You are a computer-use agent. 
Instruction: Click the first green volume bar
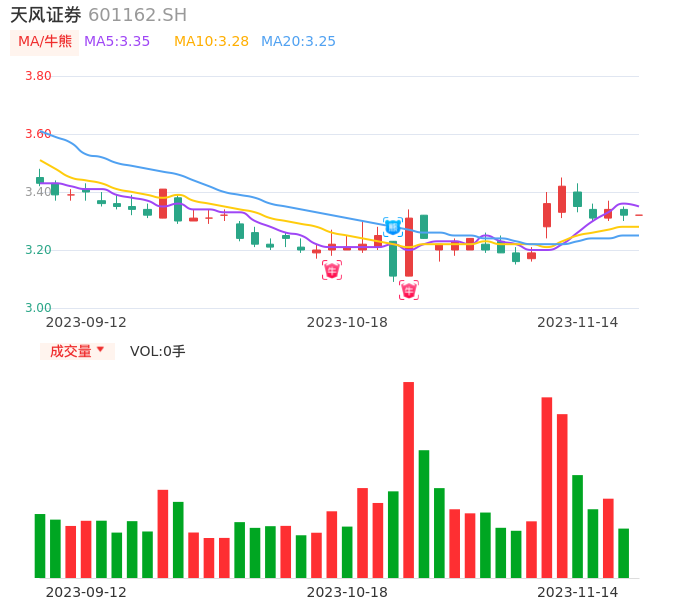click(x=40, y=546)
